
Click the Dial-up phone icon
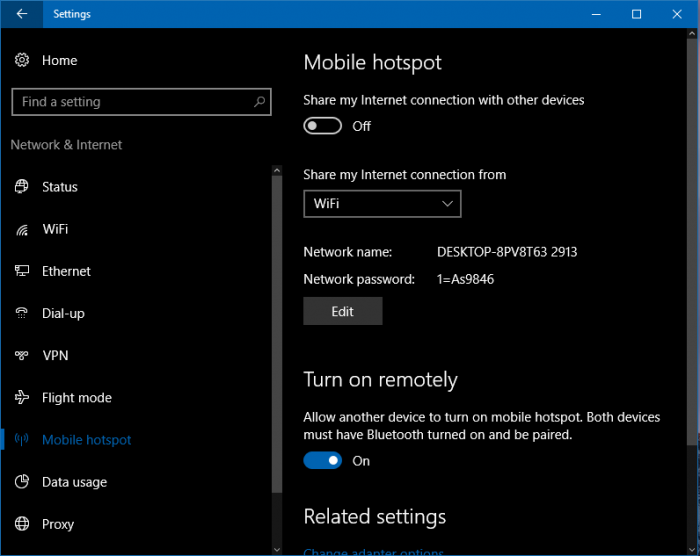(22, 313)
